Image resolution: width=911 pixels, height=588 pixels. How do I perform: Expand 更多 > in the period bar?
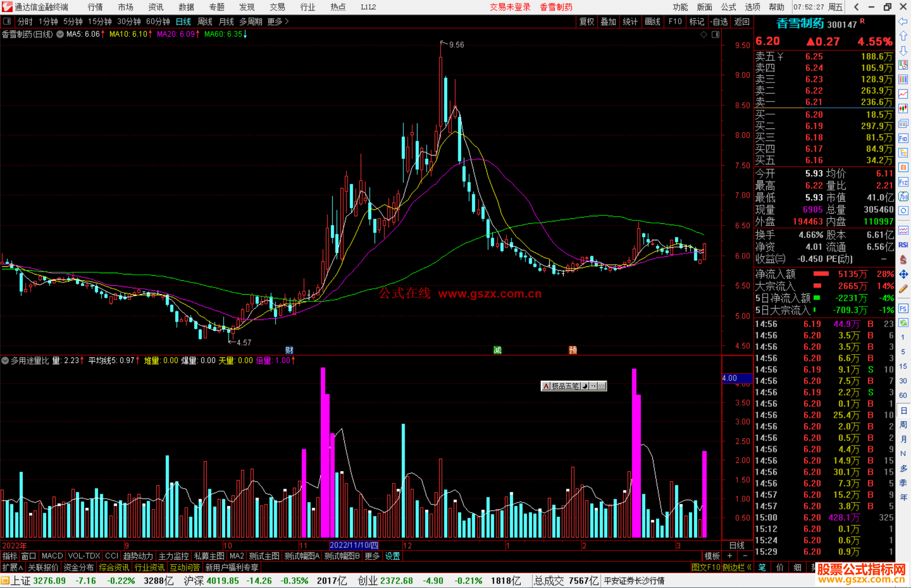pyautogui.click(x=278, y=21)
